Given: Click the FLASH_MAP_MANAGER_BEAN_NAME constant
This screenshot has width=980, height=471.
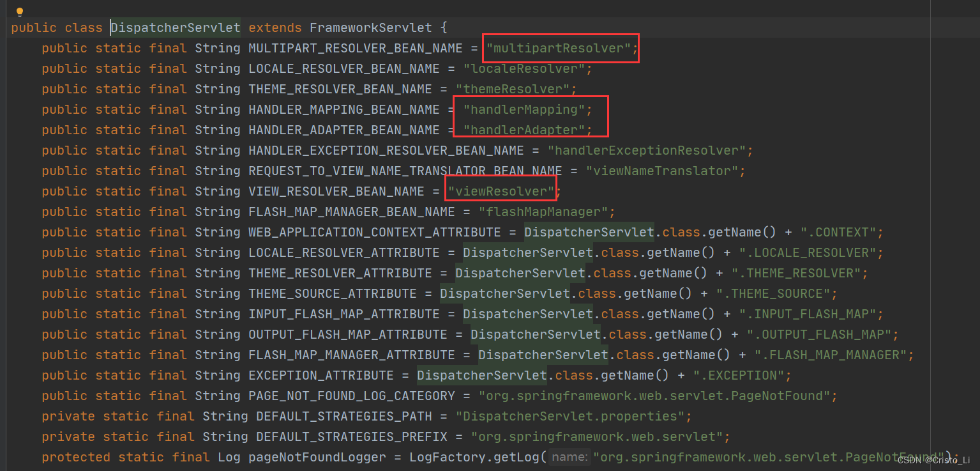Looking at the screenshot, I should click(352, 212).
